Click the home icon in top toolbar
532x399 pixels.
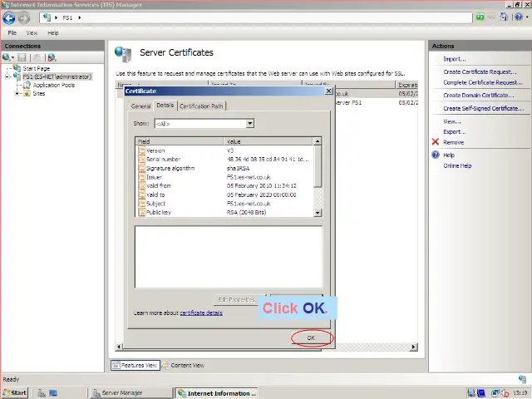coord(505,17)
